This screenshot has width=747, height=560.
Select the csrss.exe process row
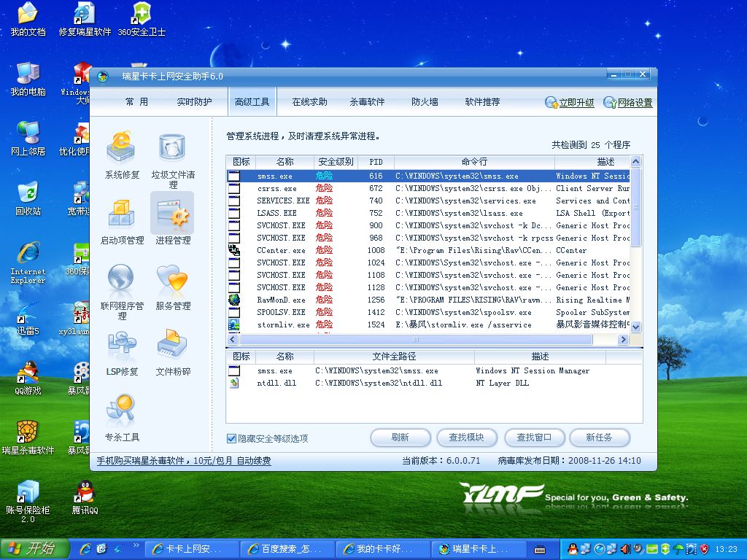pos(427,188)
